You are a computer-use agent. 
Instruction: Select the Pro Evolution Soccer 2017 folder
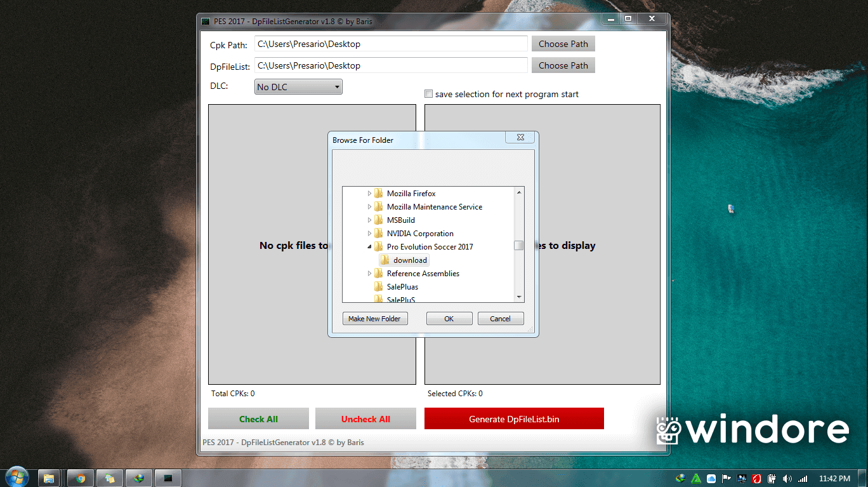[430, 246]
